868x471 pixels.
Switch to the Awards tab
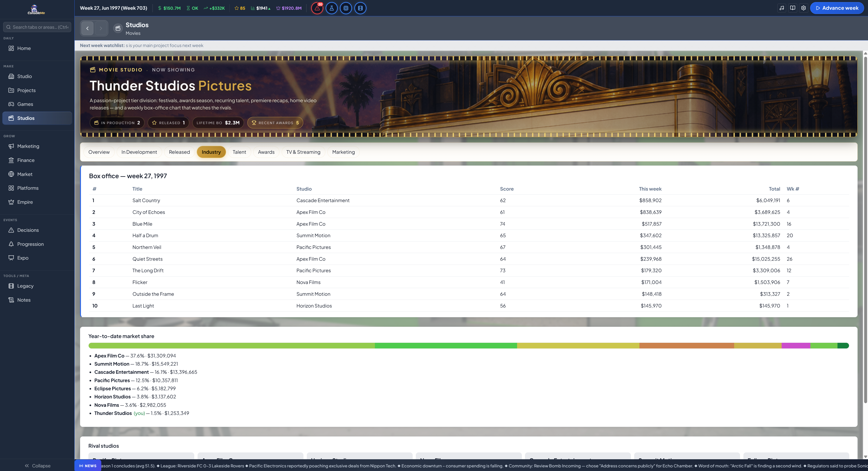coord(266,152)
